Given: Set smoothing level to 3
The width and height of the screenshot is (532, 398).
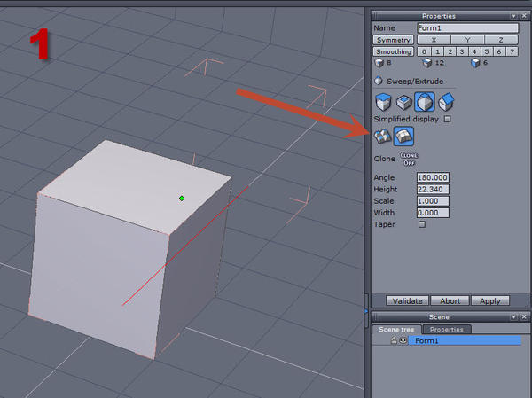Looking at the screenshot, I should 462,51.
